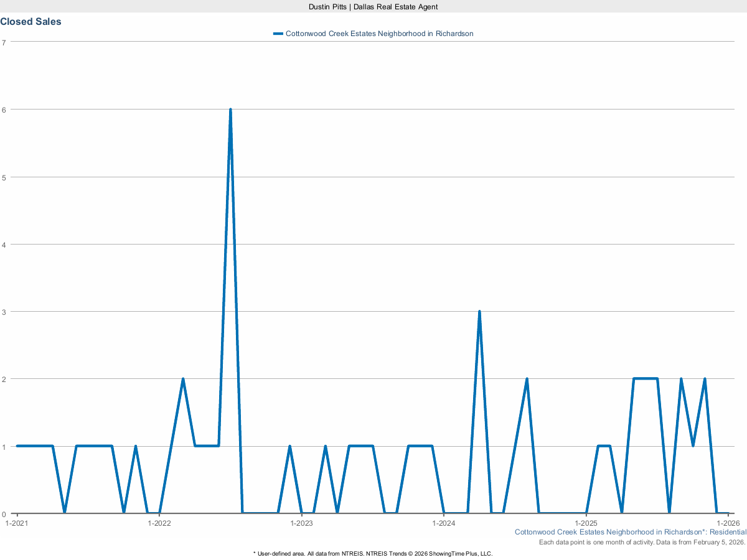This screenshot has width=747, height=560.
Task: Click the Dustin Pitts header text
Action: [x=374, y=6]
